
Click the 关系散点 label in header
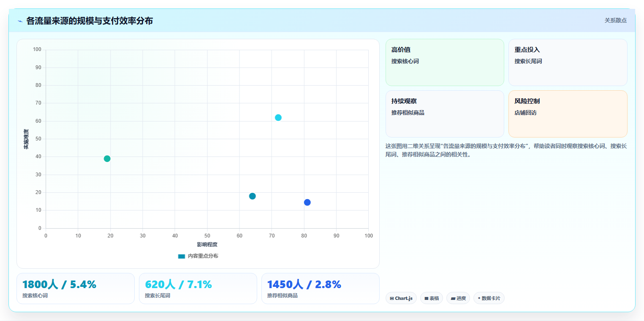click(616, 20)
